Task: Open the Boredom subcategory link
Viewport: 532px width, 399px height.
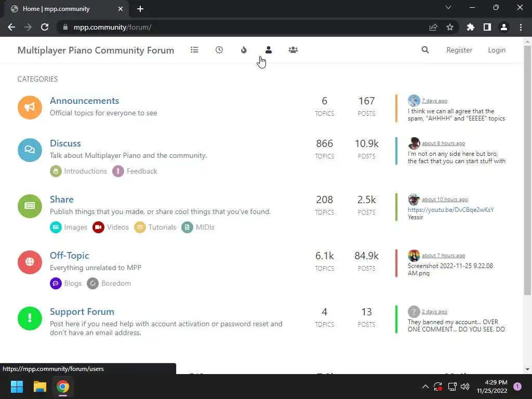Action: pyautogui.click(x=116, y=283)
